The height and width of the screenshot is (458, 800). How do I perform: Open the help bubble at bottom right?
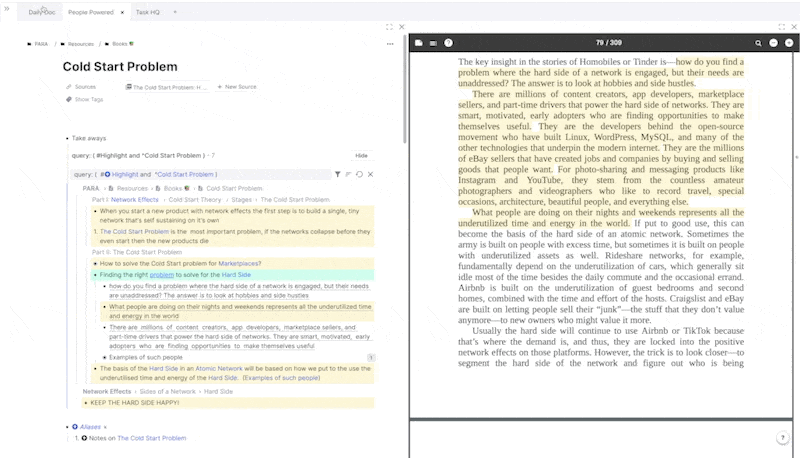coord(783,438)
